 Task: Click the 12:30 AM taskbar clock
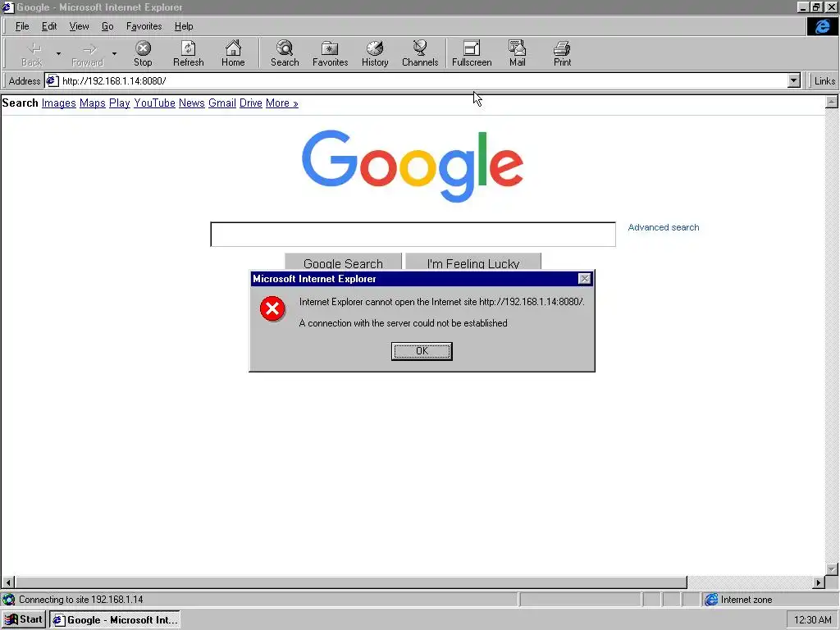pyautogui.click(x=812, y=620)
